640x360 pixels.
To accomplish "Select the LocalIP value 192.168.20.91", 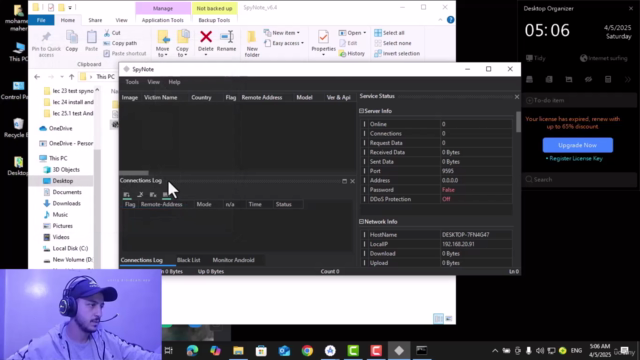I will pyautogui.click(x=458, y=244).
